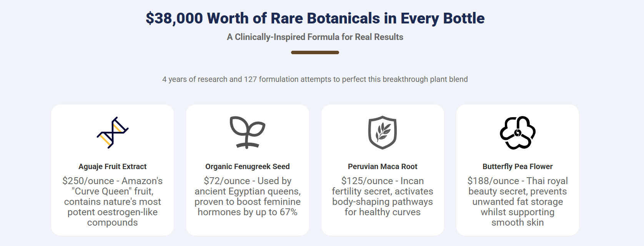Click the 67% figure in Fenugreek description
This screenshot has width=644, height=246.
pyautogui.click(x=288, y=212)
